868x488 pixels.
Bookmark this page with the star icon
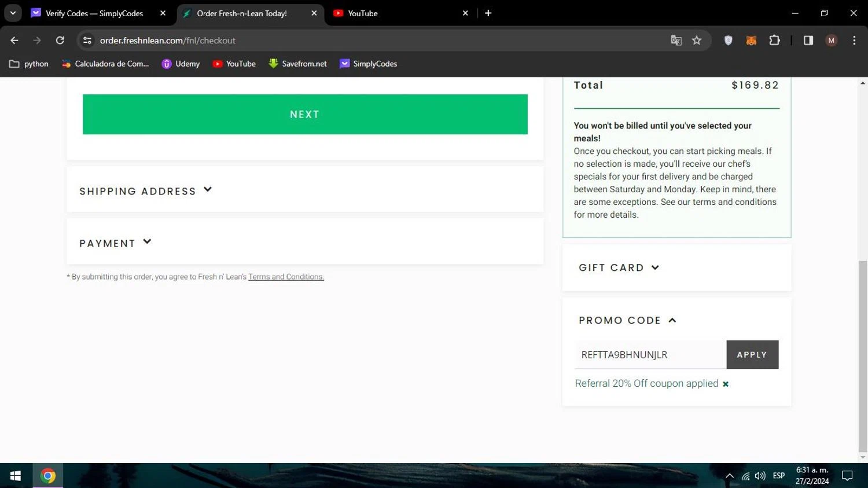697,41
